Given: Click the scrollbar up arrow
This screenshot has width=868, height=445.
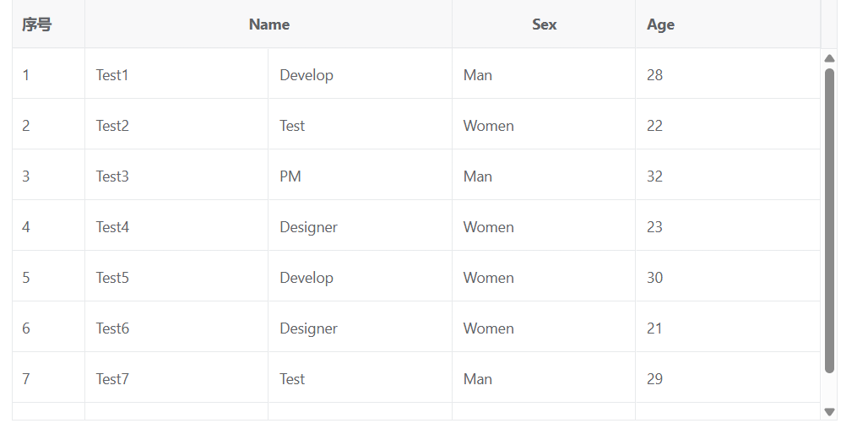Looking at the screenshot, I should pos(829,58).
